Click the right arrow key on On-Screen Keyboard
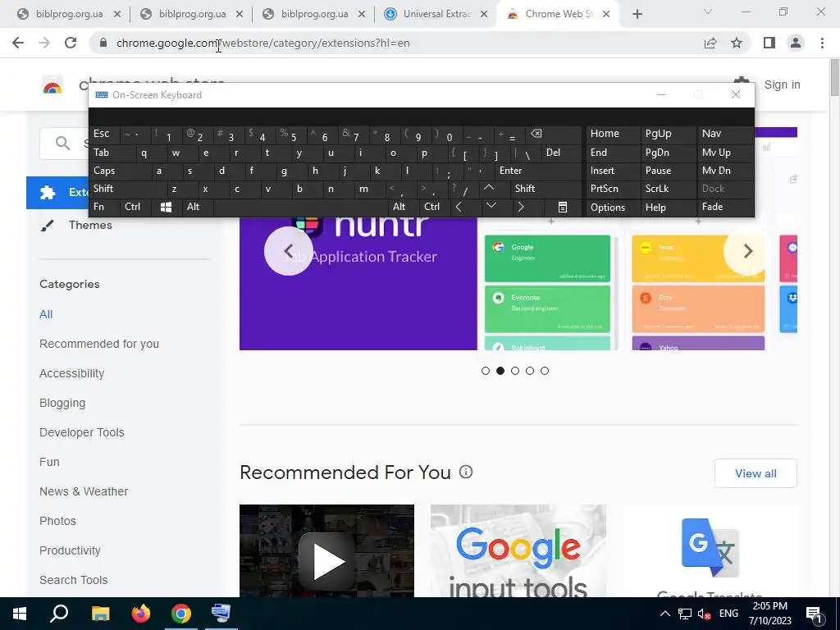Viewport: 840px width, 630px height. (x=521, y=207)
